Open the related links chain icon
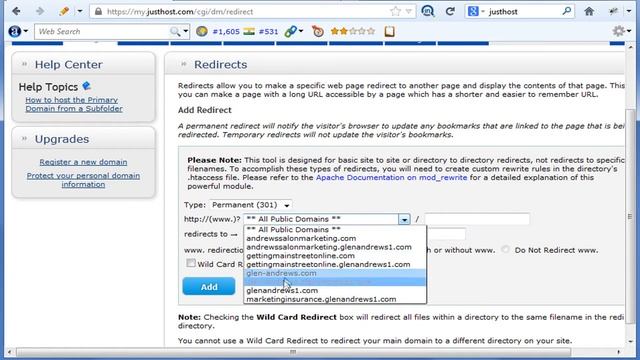The height and width of the screenshot is (360, 640). 293,31
